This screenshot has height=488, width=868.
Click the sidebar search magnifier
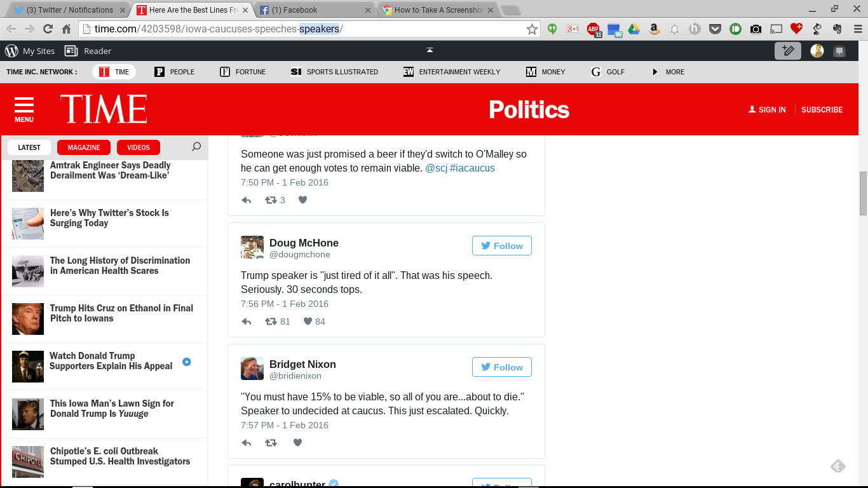coord(196,147)
